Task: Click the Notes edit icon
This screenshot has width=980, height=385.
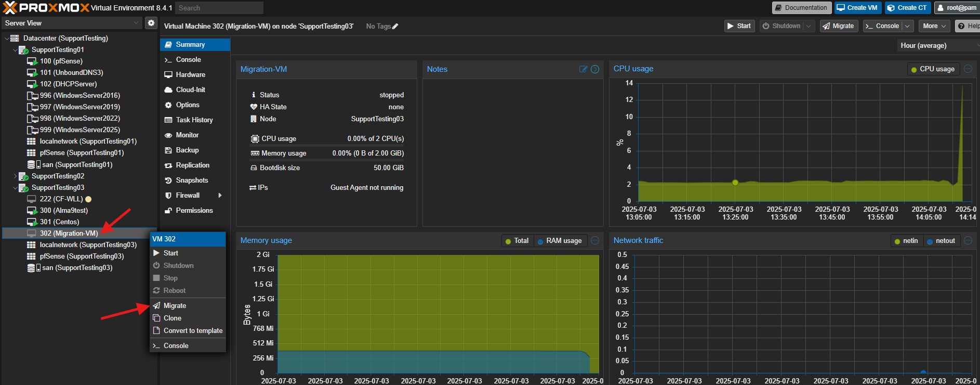Action: tap(583, 69)
